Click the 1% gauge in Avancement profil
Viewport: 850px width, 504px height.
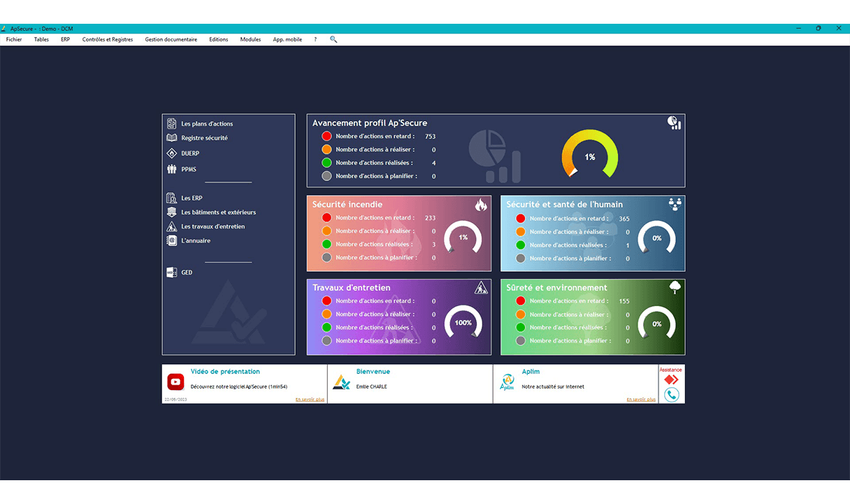(x=590, y=157)
